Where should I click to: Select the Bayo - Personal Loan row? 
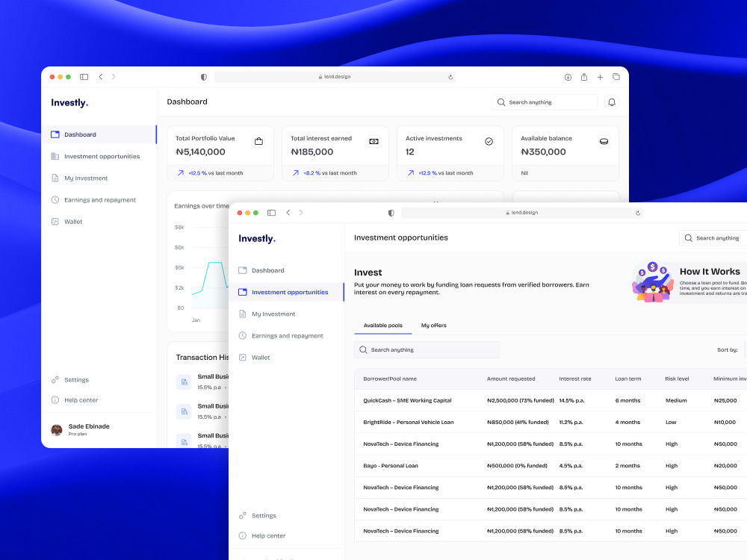click(x=551, y=466)
